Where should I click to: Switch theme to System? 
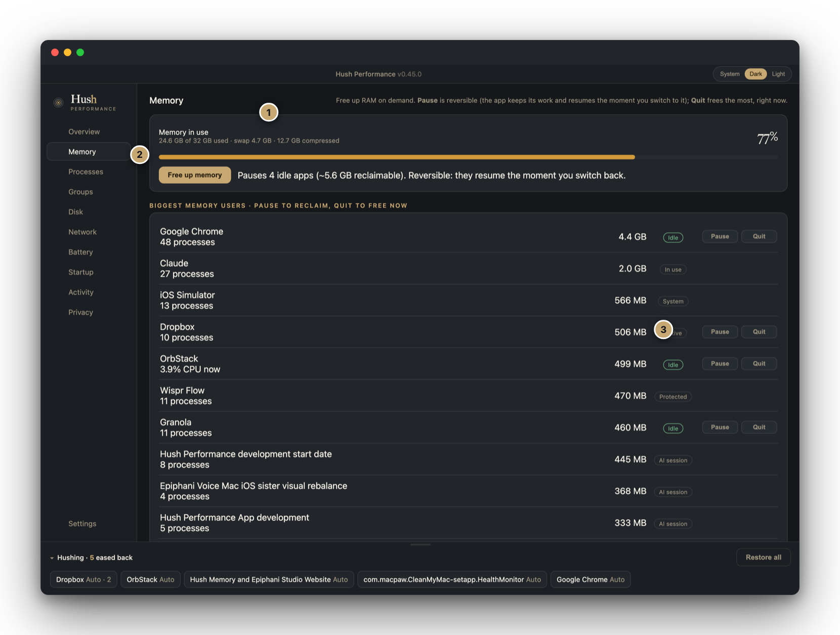click(x=729, y=74)
